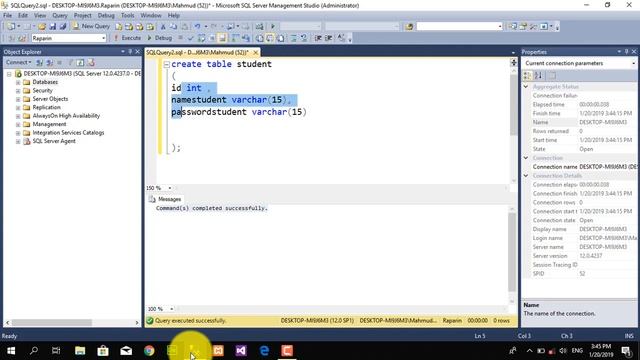Open the File menu
Viewport: 640px width, 360px height.
8,16
